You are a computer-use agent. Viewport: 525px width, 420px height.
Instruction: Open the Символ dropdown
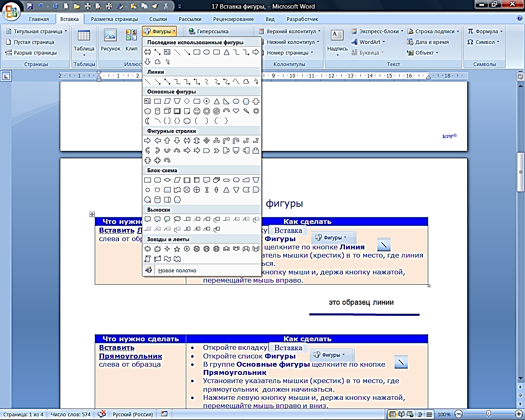pyautogui.click(x=484, y=42)
